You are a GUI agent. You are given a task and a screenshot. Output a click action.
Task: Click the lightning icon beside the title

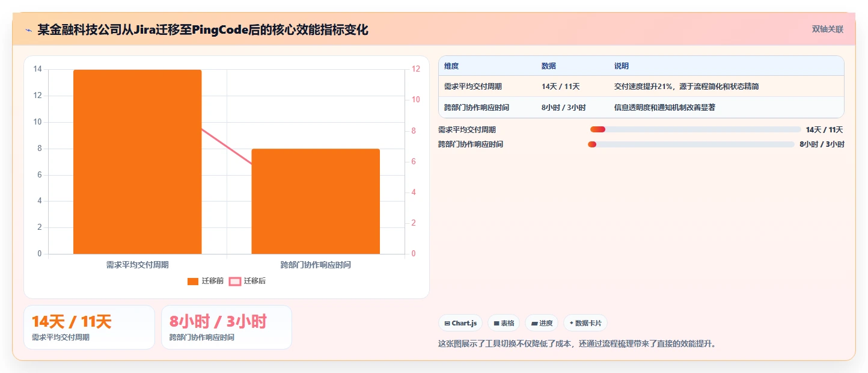28,29
